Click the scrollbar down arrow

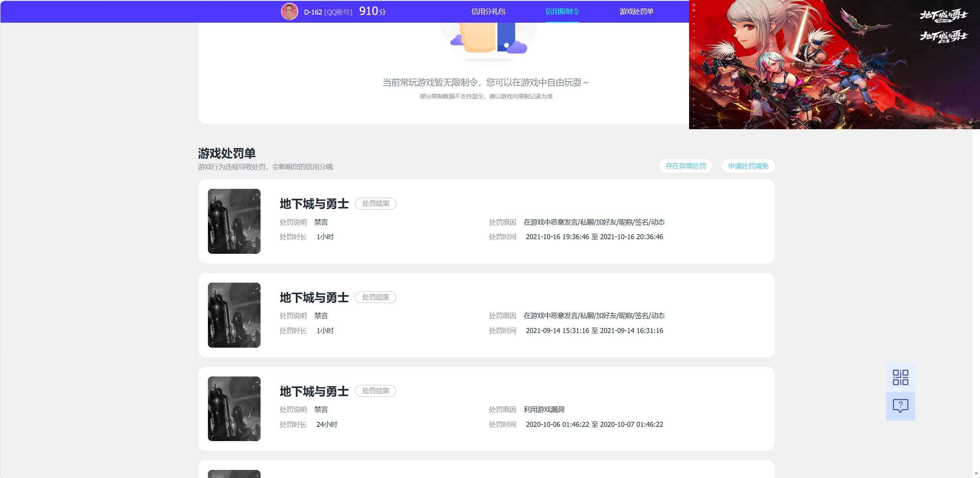point(977,474)
